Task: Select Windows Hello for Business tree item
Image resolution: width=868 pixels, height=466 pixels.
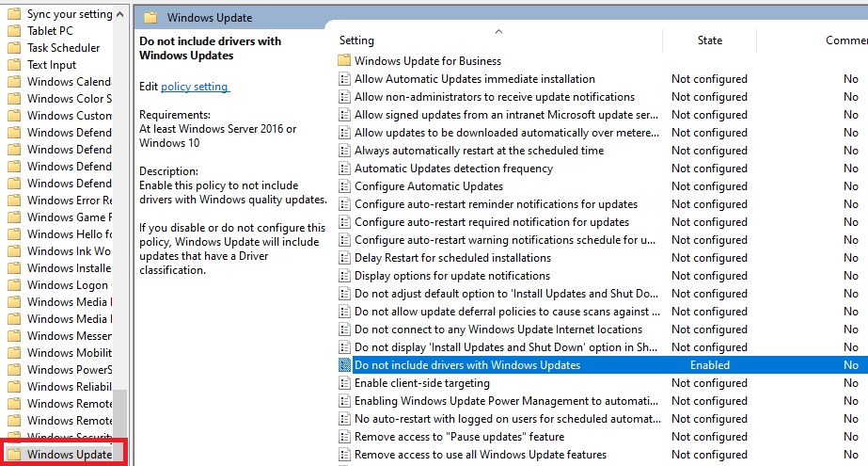Action: point(70,233)
